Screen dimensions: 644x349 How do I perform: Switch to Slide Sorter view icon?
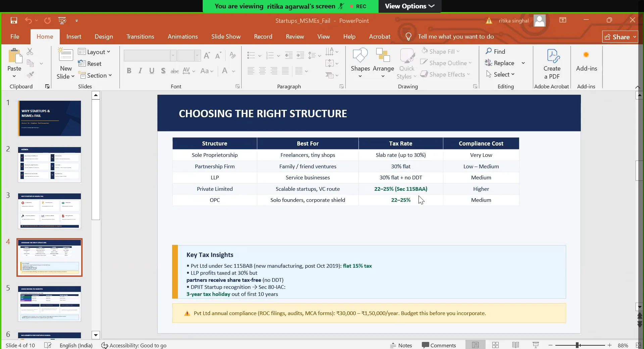pos(495,345)
